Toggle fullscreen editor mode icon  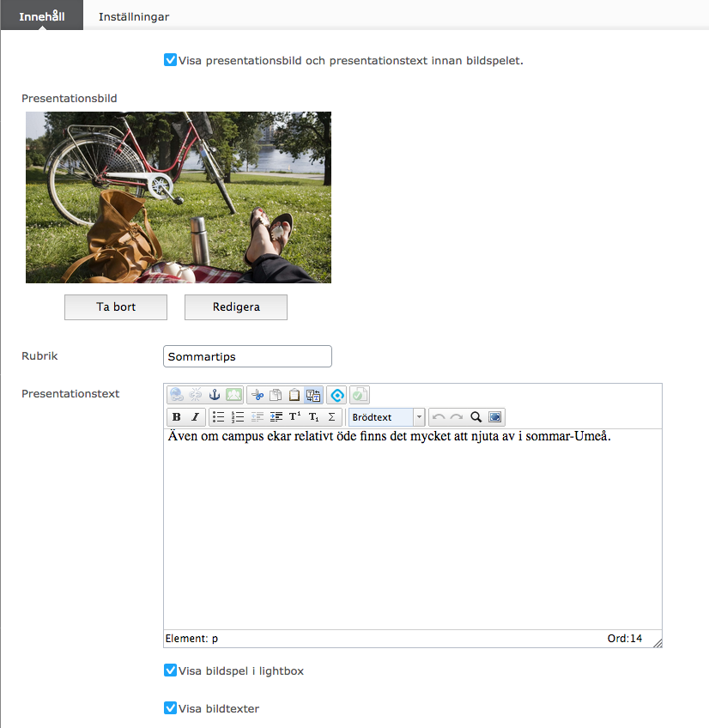click(x=495, y=417)
